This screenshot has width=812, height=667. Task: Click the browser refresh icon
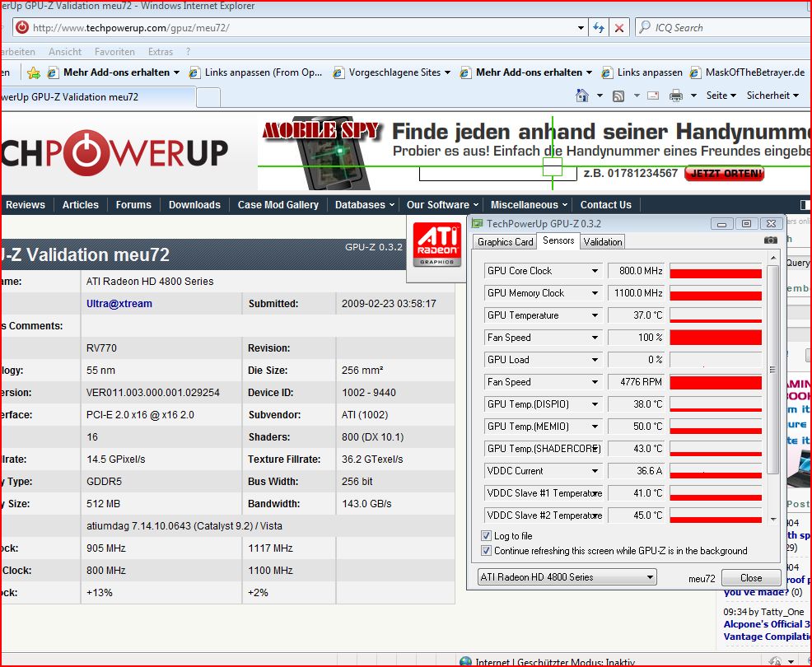point(599,28)
